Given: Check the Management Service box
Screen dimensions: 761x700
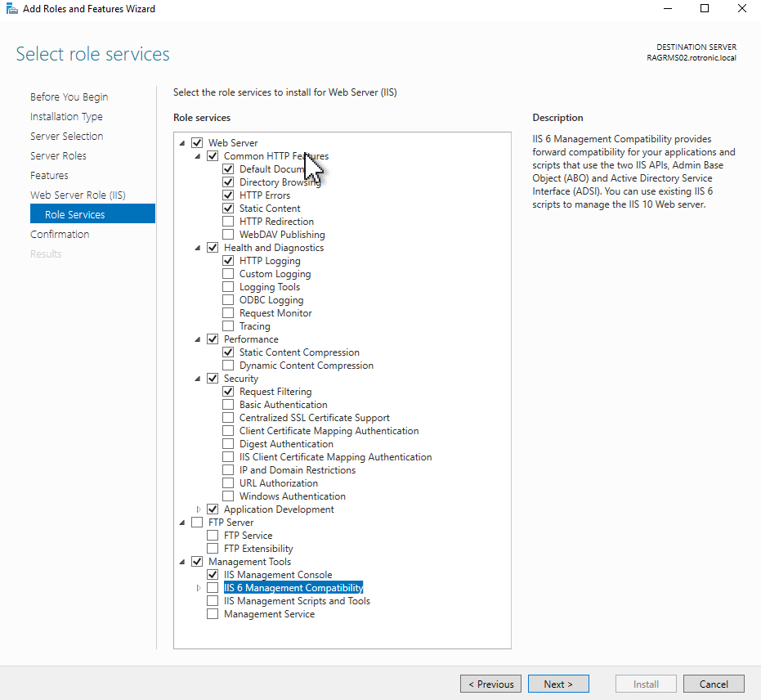Looking at the screenshot, I should click(x=213, y=614).
